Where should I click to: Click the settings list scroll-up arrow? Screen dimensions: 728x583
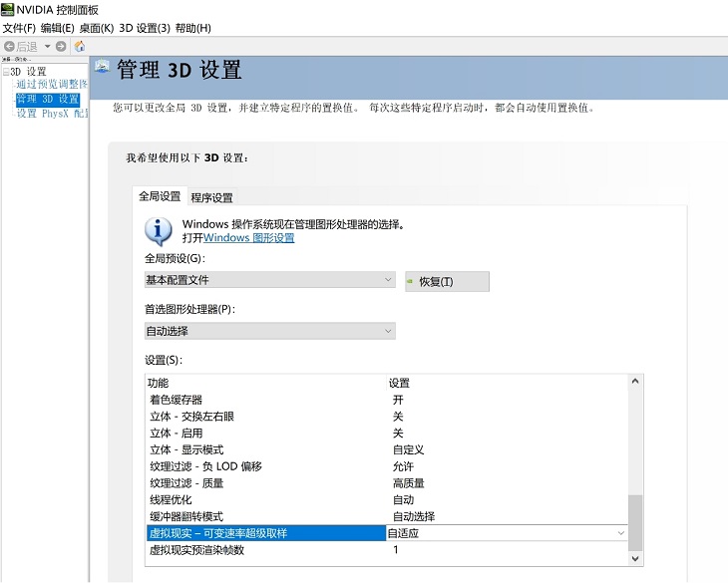tap(635, 382)
